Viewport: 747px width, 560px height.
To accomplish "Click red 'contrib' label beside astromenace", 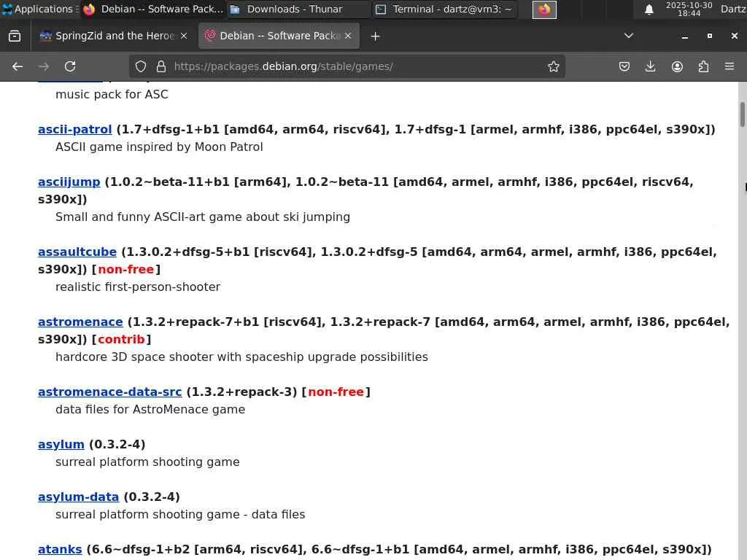I will coord(121,340).
